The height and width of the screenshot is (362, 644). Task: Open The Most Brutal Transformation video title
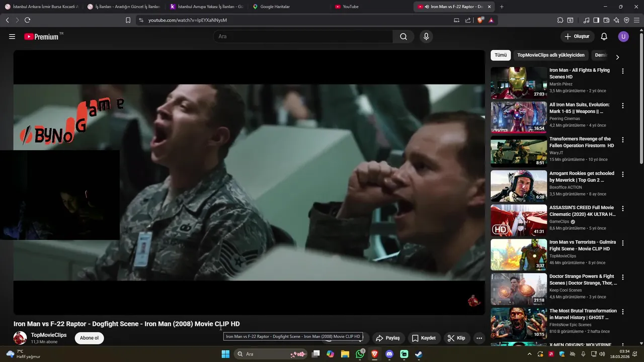click(x=583, y=314)
